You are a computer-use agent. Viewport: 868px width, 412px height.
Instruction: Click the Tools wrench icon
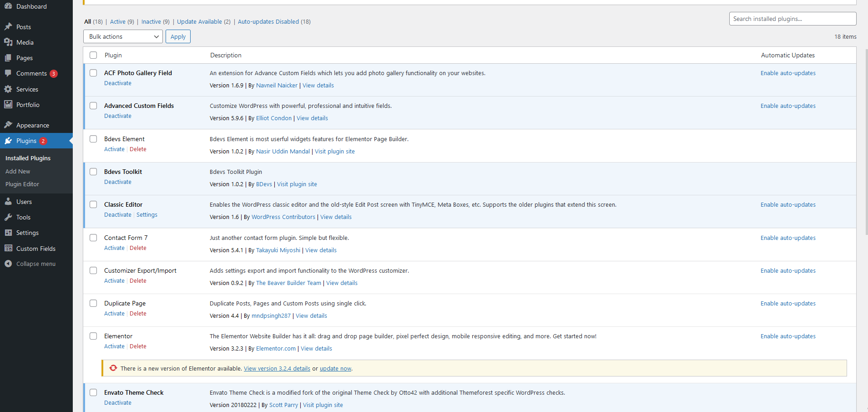pyautogui.click(x=8, y=217)
